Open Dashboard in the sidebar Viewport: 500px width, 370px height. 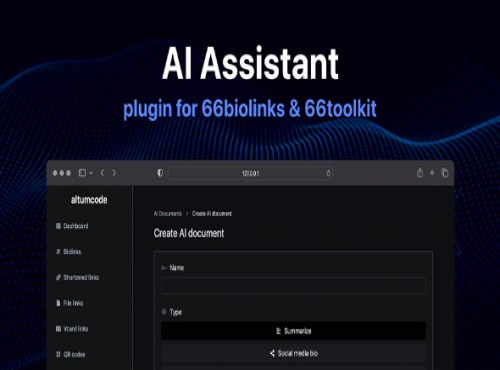tap(72, 226)
